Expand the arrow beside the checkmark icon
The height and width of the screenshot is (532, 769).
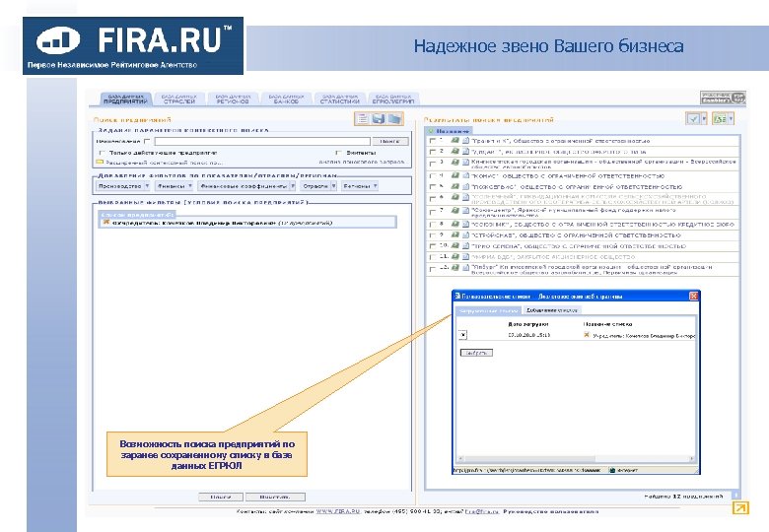[704, 118]
